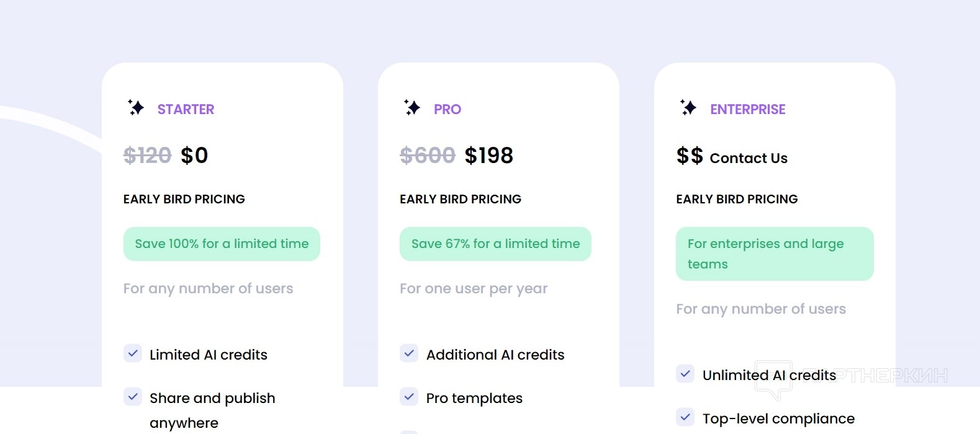
Task: Click the Limited AI credits checkmark
Action: coord(133,353)
